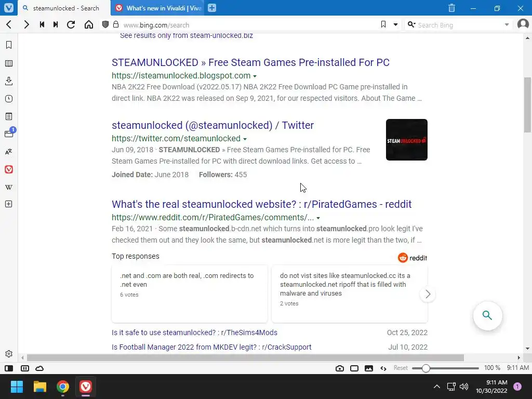Show next top responses with chevron
The height and width of the screenshot is (399, 532).
click(x=428, y=294)
